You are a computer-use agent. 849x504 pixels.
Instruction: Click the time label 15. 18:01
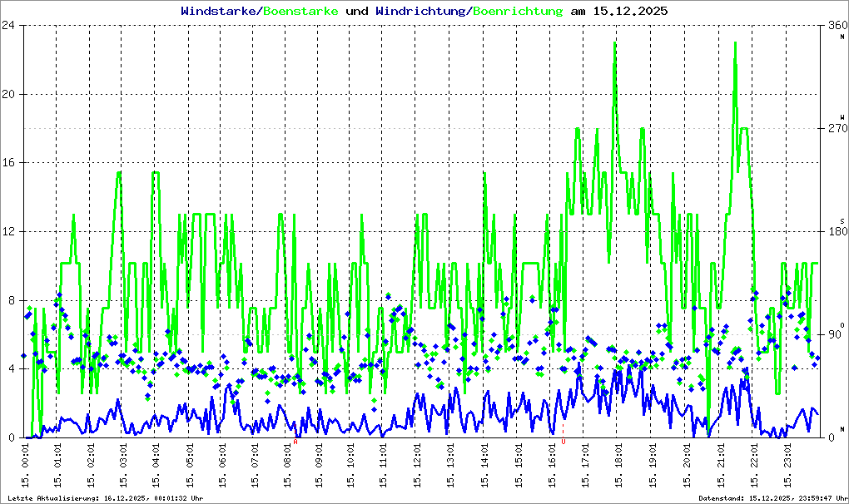(618, 465)
